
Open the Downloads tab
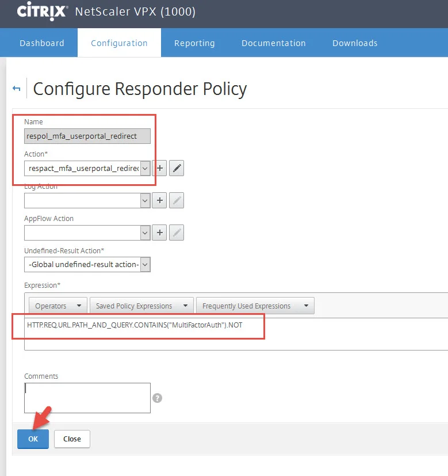(355, 43)
